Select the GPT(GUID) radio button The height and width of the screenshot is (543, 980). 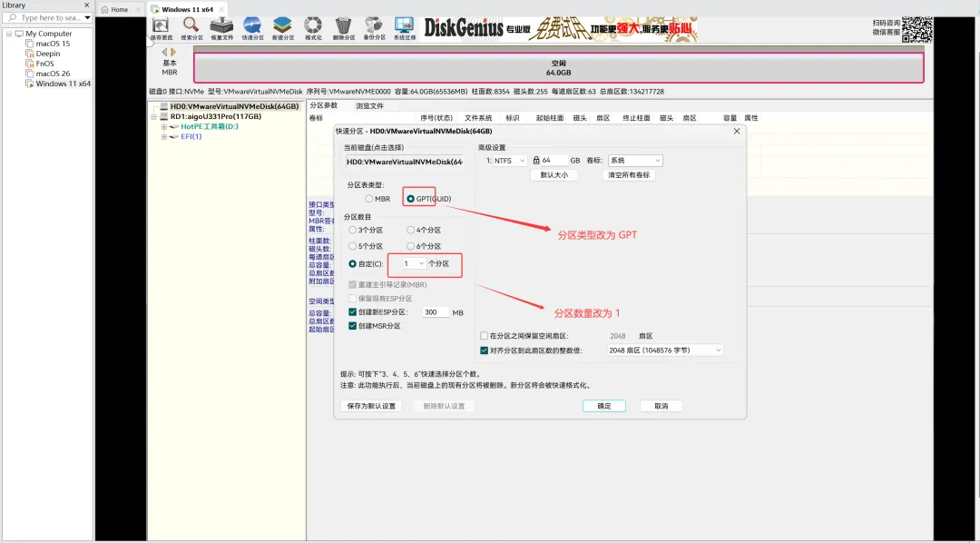(x=411, y=199)
